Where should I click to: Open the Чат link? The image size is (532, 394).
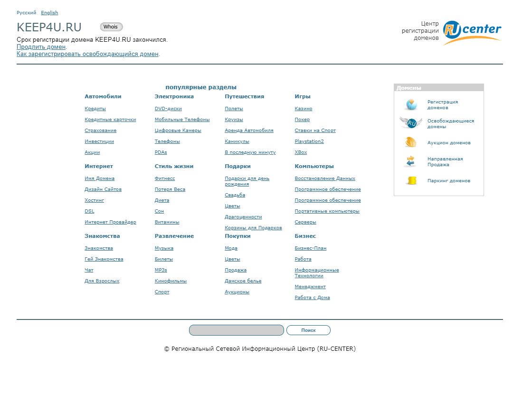pos(89,270)
